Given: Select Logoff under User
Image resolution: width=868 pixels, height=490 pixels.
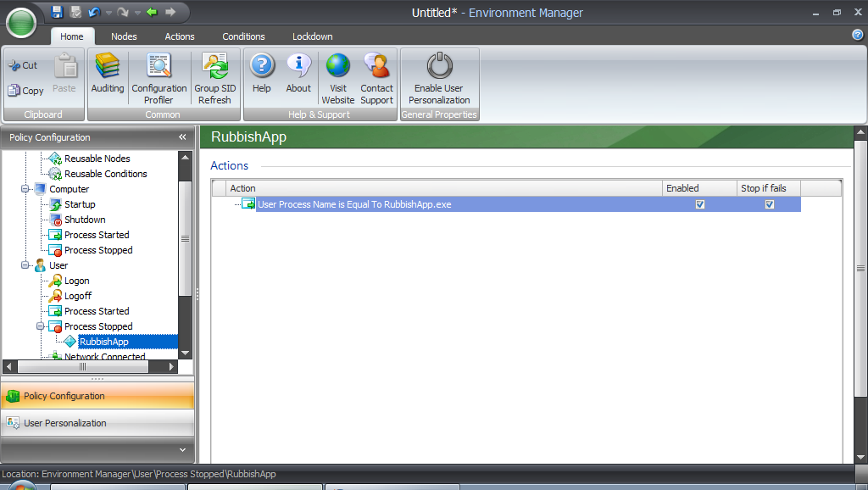Looking at the screenshot, I should coord(77,296).
